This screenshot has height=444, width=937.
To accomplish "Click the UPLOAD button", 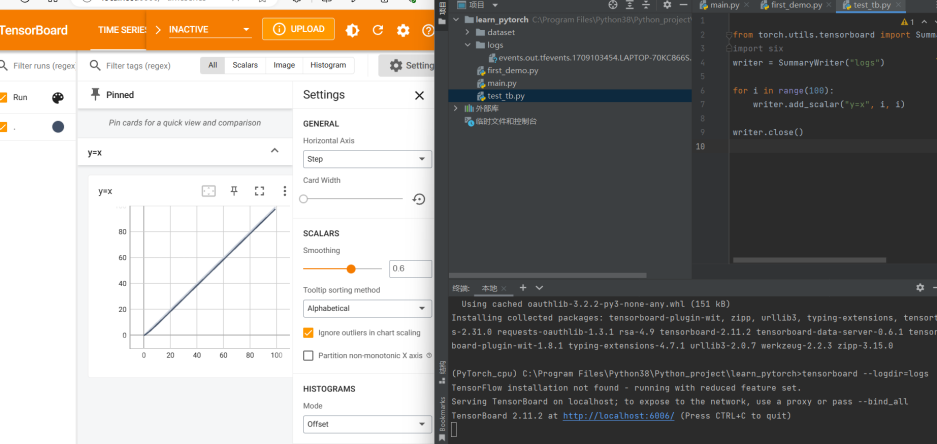I will pos(298,29).
